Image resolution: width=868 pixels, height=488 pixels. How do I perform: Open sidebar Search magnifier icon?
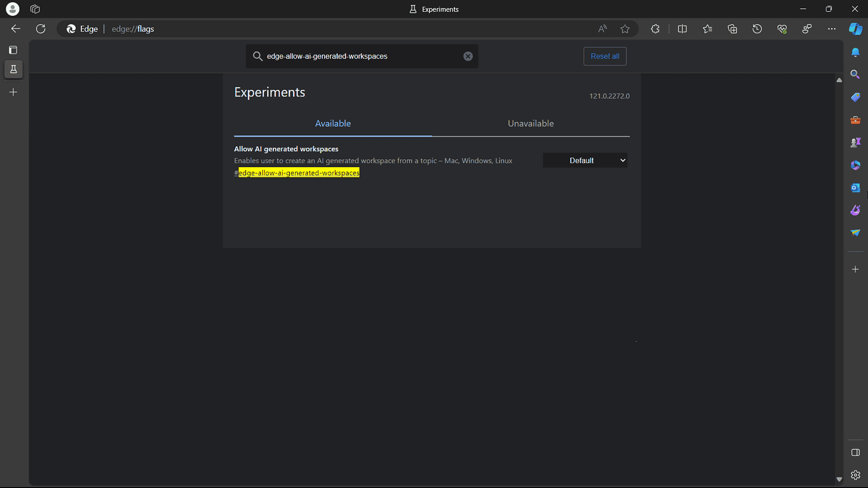click(x=856, y=75)
